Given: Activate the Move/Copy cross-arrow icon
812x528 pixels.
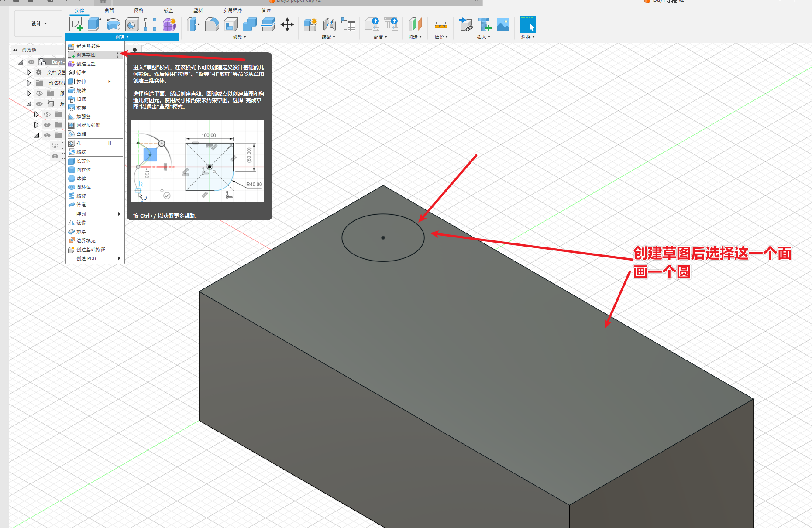Looking at the screenshot, I should (287, 24).
